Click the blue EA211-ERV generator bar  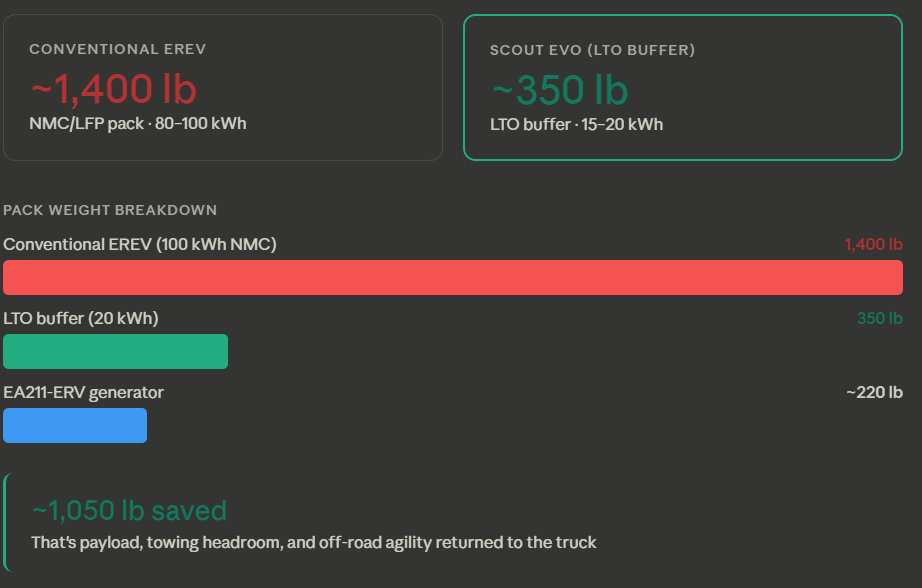75,425
